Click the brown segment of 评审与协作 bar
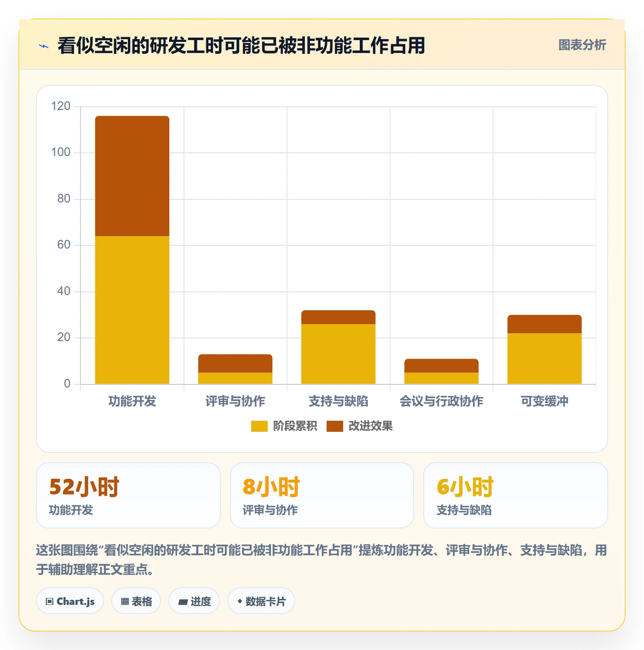 tap(235, 363)
